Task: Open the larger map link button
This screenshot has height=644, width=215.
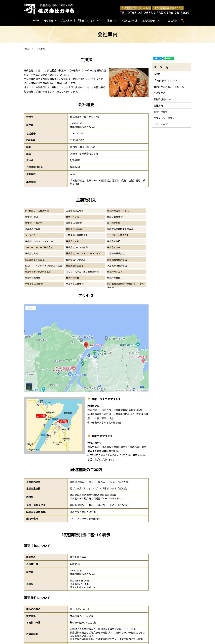Action: (x=30, y=308)
